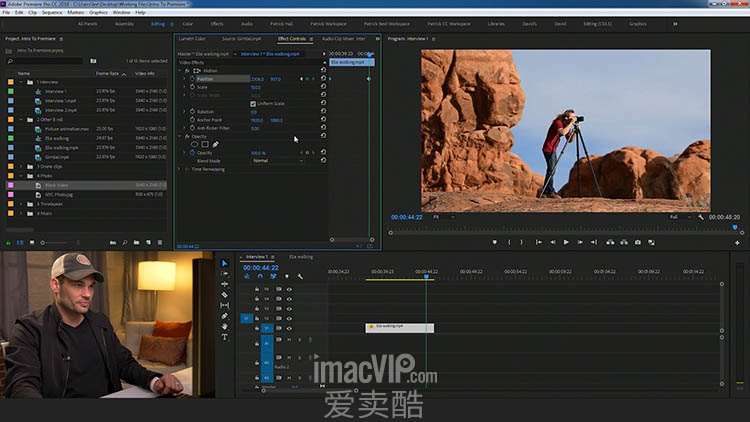Reset the Position parameter
The height and width of the screenshot is (422, 750).
coord(323,78)
